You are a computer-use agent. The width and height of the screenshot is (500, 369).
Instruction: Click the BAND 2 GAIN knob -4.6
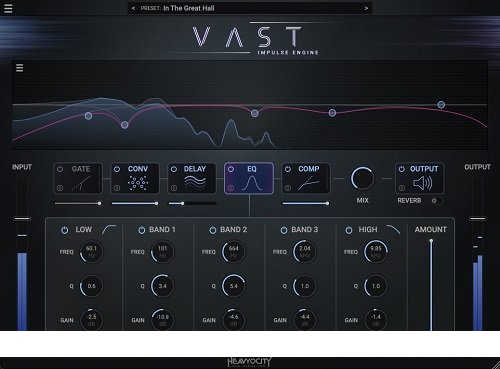pos(234,320)
